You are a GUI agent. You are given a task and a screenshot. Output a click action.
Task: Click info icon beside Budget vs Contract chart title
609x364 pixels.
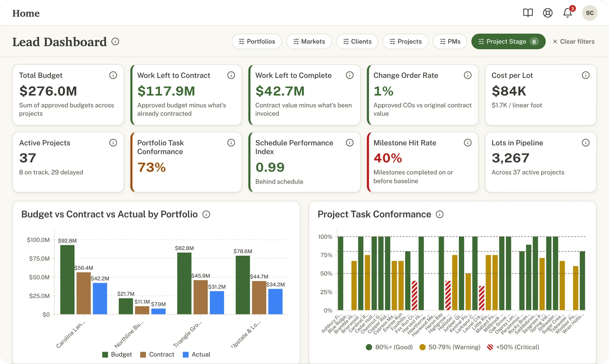point(206,214)
